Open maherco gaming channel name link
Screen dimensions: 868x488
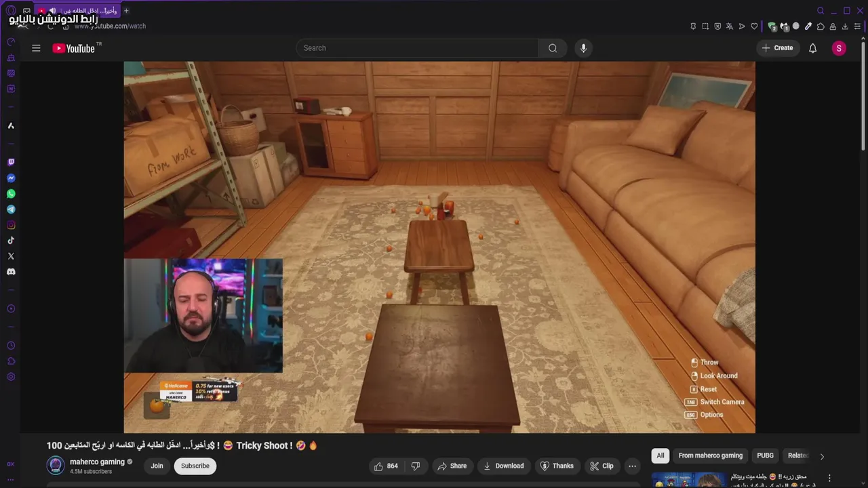click(x=97, y=462)
